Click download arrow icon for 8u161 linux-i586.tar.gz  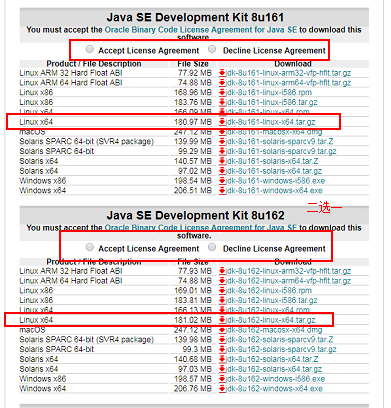(222, 102)
